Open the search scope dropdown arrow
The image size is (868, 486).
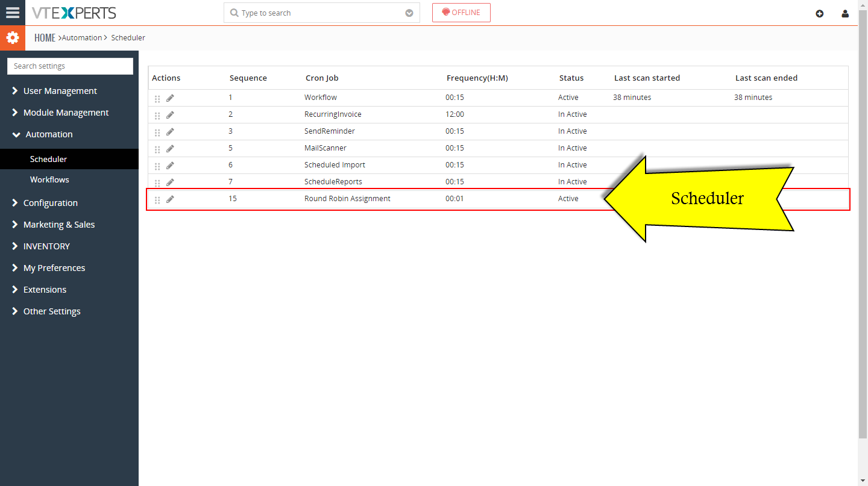[409, 13]
